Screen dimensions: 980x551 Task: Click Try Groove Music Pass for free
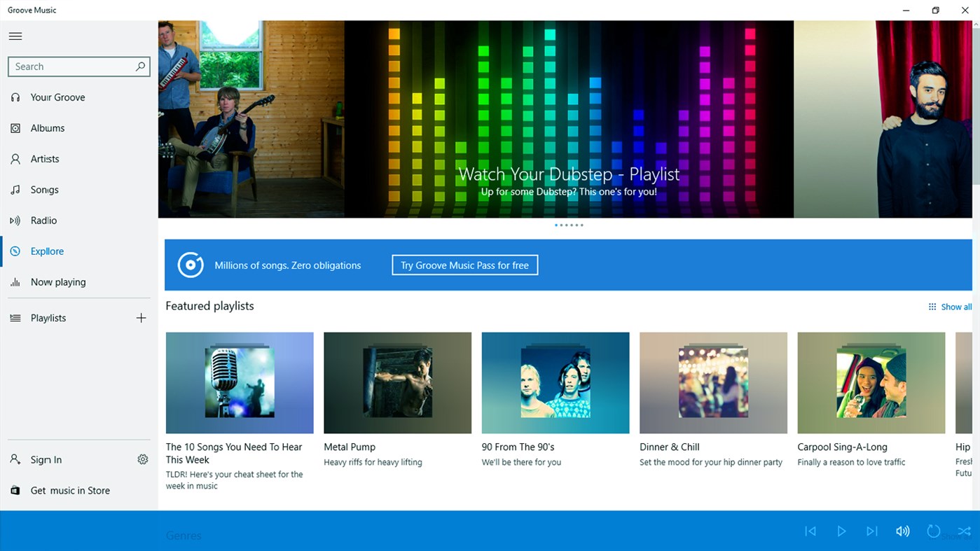pos(464,265)
